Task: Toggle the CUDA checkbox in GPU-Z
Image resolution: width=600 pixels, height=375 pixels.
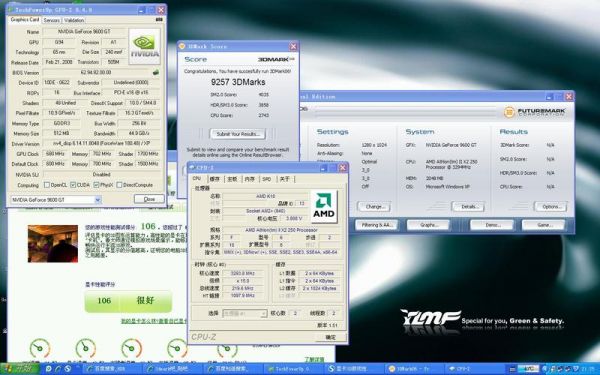Action: pos(73,185)
